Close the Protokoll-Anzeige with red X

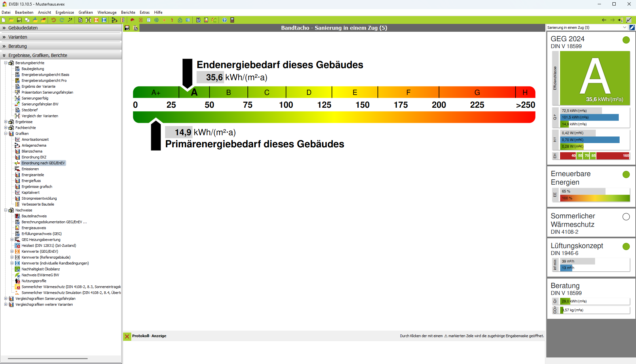click(127, 336)
